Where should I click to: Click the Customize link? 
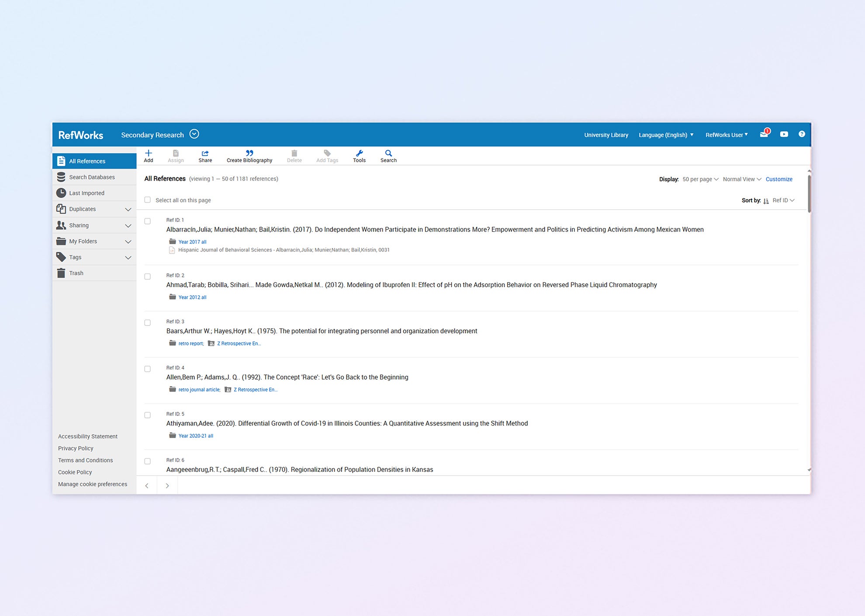click(x=778, y=179)
